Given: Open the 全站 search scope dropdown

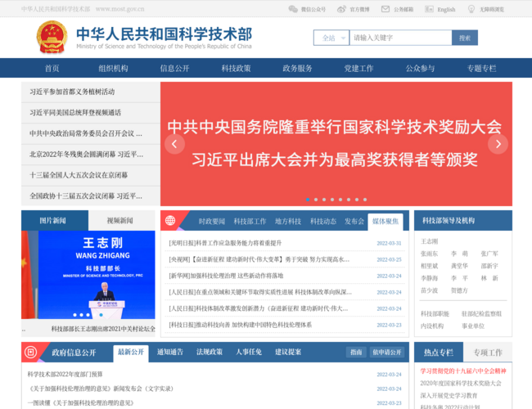Looking at the screenshot, I should click(x=331, y=38).
